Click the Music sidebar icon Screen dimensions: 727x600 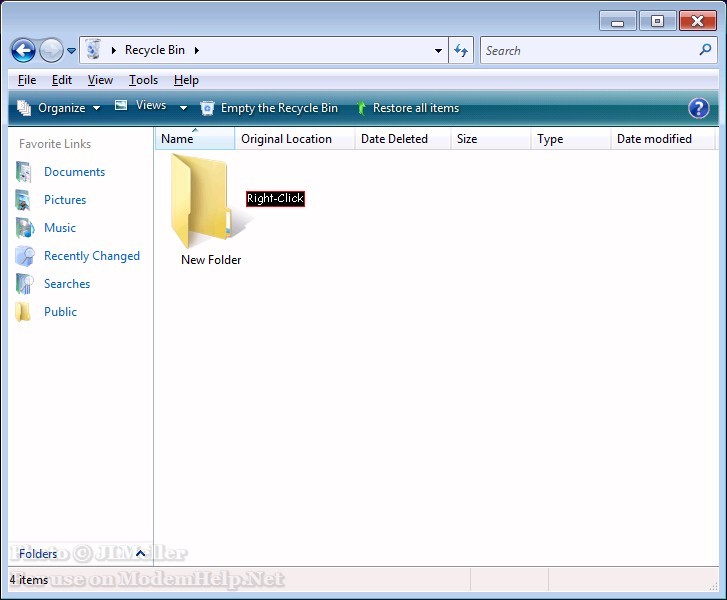point(25,228)
